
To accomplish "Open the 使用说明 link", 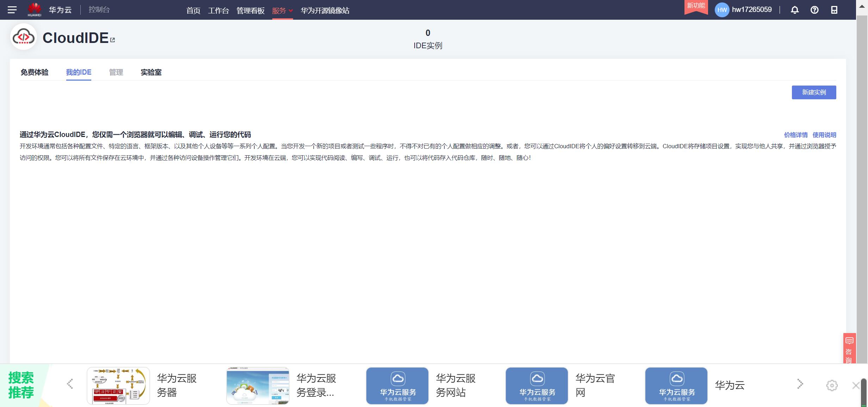I will click(824, 135).
